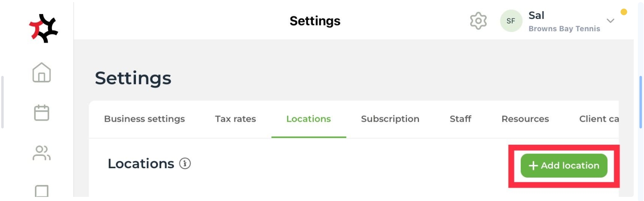Screen dimensions: 644x201
Task: Click the grey sidebar scrollbar on the left
Action: (x=2, y=103)
